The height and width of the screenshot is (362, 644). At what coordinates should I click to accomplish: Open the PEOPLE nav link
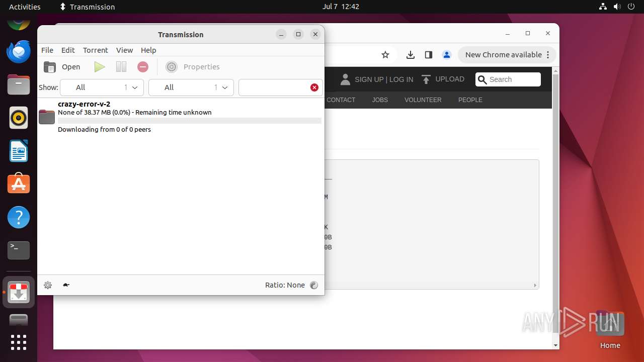(470, 100)
